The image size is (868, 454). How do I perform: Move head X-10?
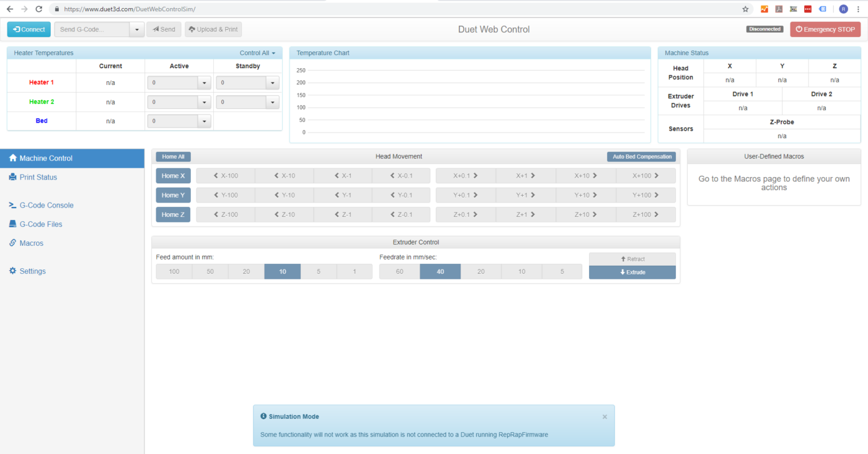[x=284, y=176]
